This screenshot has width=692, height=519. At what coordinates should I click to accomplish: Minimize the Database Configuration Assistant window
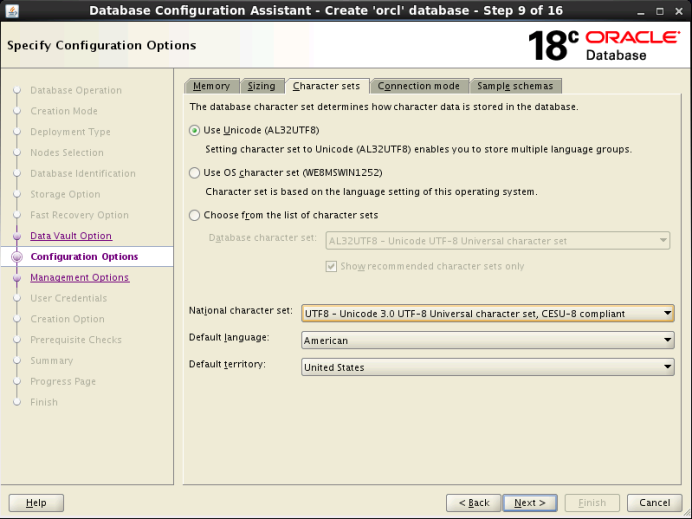click(x=641, y=12)
